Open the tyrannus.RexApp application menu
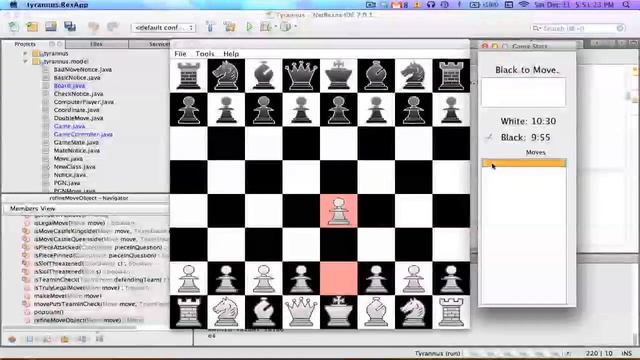 tap(57, 5)
